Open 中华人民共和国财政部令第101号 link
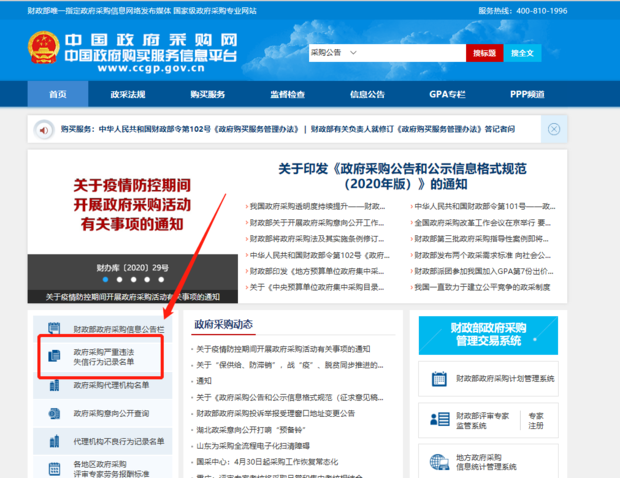Image resolution: width=620 pixels, height=478 pixels. [x=485, y=206]
